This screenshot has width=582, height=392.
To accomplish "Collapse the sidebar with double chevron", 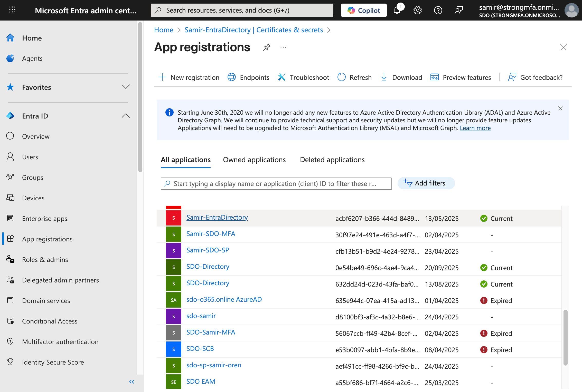I will point(132,382).
